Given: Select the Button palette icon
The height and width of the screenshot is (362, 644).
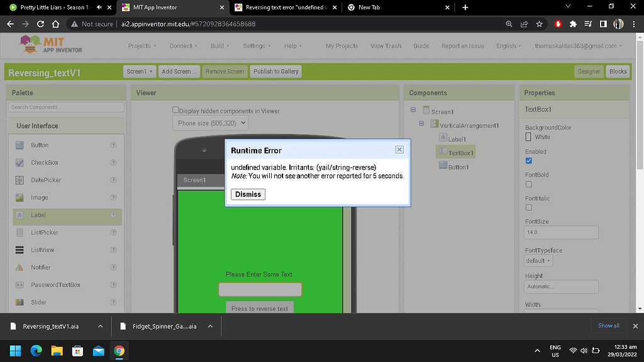Looking at the screenshot, I should coord(19,145).
